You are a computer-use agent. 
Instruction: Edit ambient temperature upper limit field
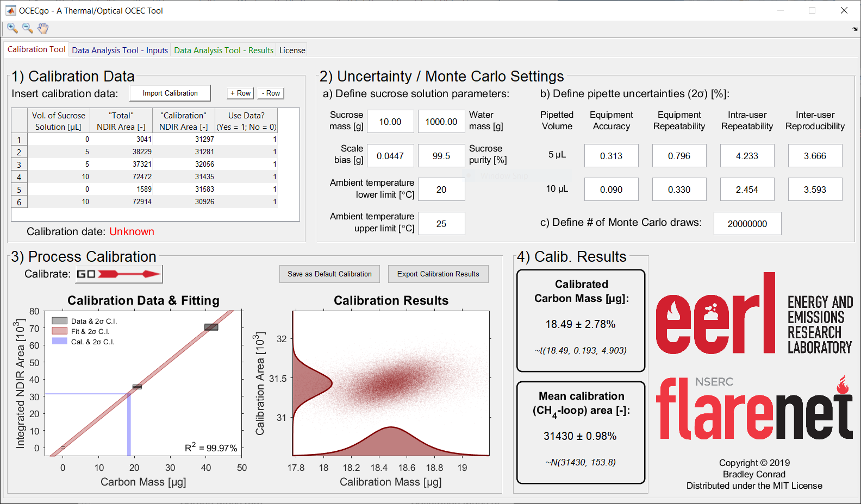click(x=441, y=224)
